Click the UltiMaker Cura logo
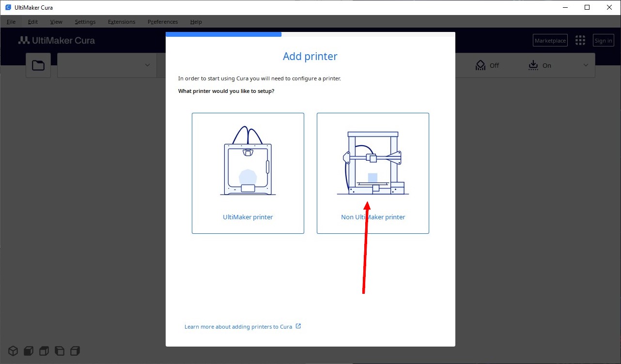The width and height of the screenshot is (621, 364). [57, 41]
